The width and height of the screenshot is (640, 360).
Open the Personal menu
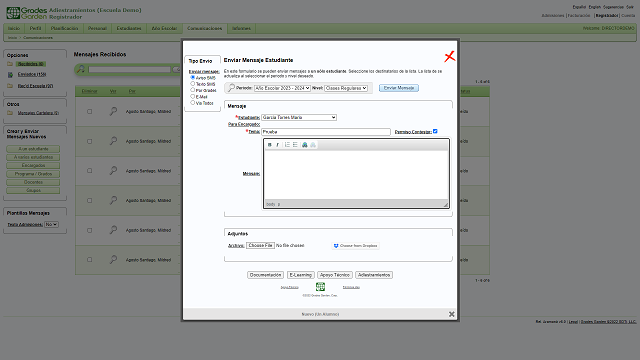97,28
